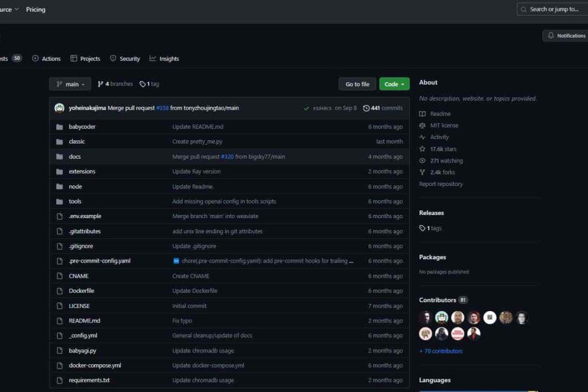The image size is (588, 392).
Task: Click the file icon beside Dockerfile
Action: click(59, 291)
